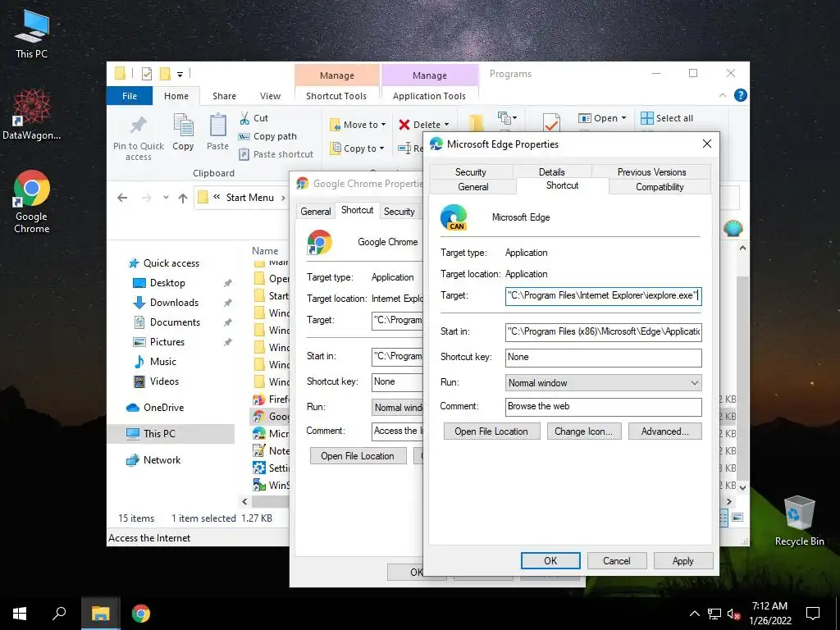Image resolution: width=840 pixels, height=630 pixels.
Task: Open DataWagon desktop shortcut
Action: [x=32, y=115]
